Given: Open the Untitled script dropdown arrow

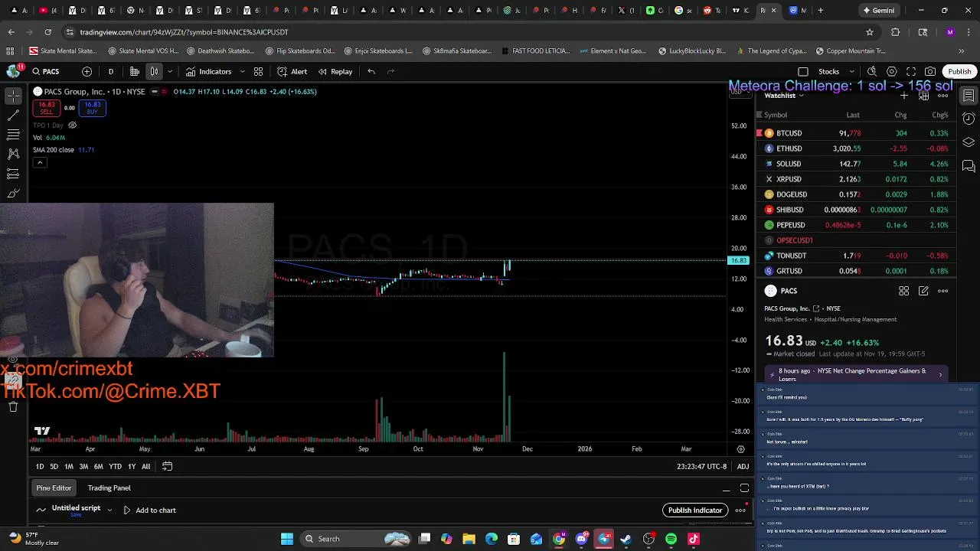Looking at the screenshot, I should pos(109,510).
